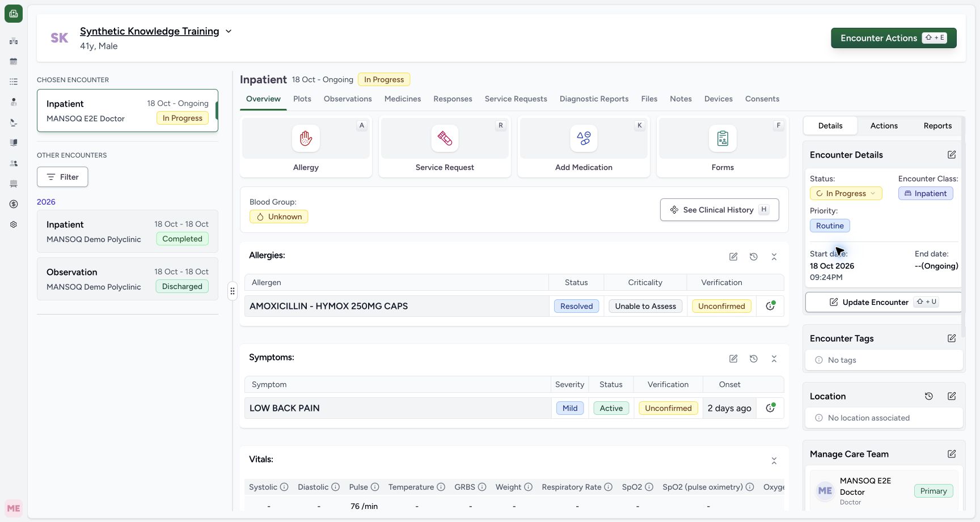View Location history clock icon
This screenshot has height=522, width=980.
tap(929, 396)
